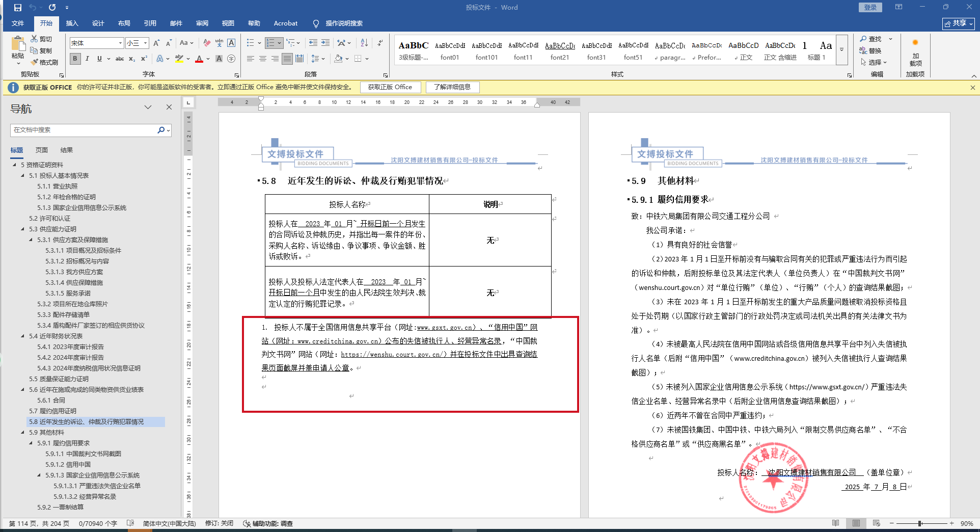Viewport: 980px width, 532px height.
Task: Switch to web layout view in status bar
Action: point(876,523)
